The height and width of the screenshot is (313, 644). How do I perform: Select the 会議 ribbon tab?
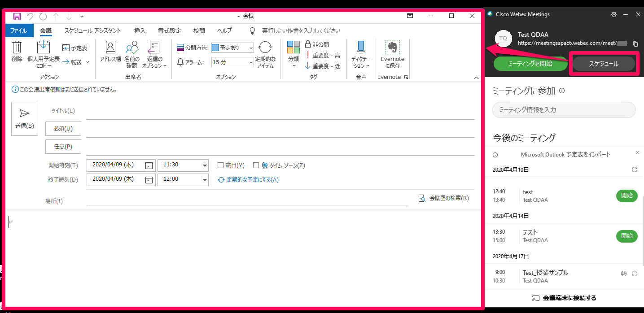point(46,31)
